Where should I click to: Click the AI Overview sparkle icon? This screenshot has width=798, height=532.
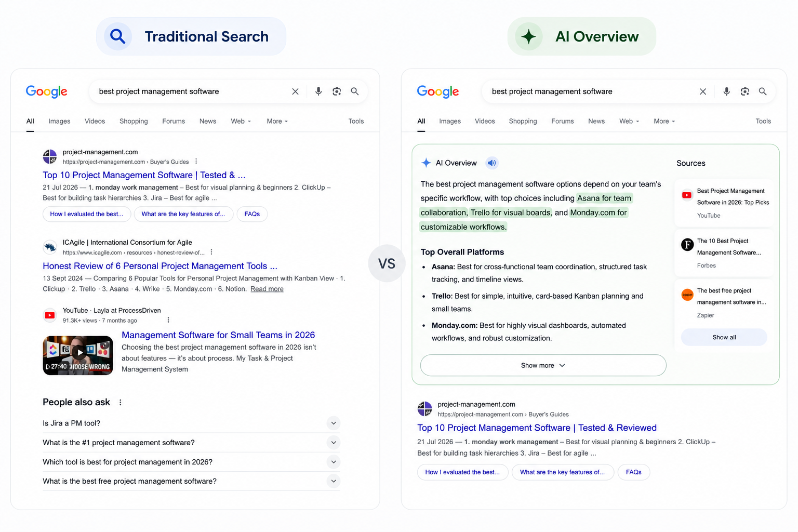pos(426,163)
